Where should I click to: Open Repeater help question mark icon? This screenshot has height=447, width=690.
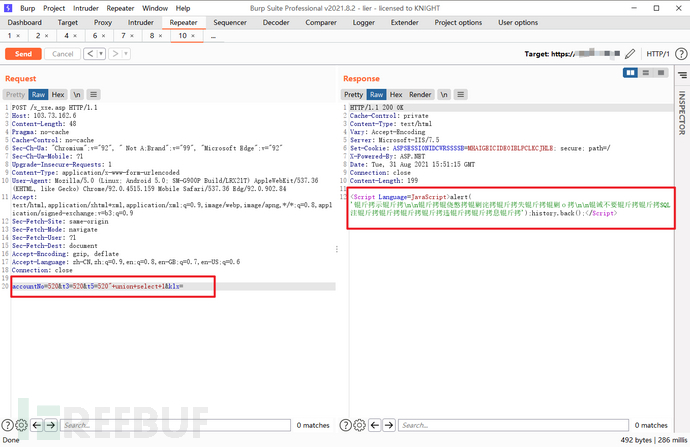pos(681,54)
